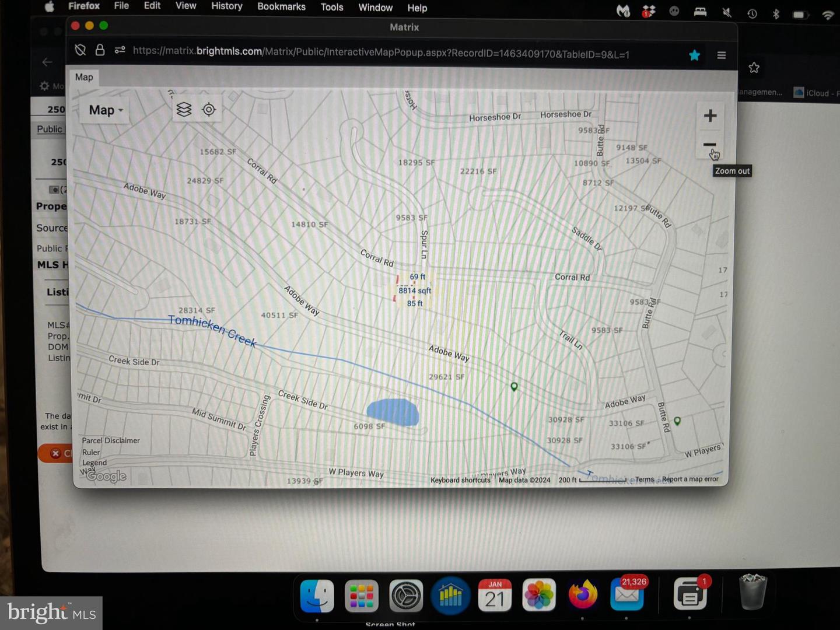Image resolution: width=840 pixels, height=630 pixels.
Task: Click the muted sound menu bar icon
Action: (727, 12)
